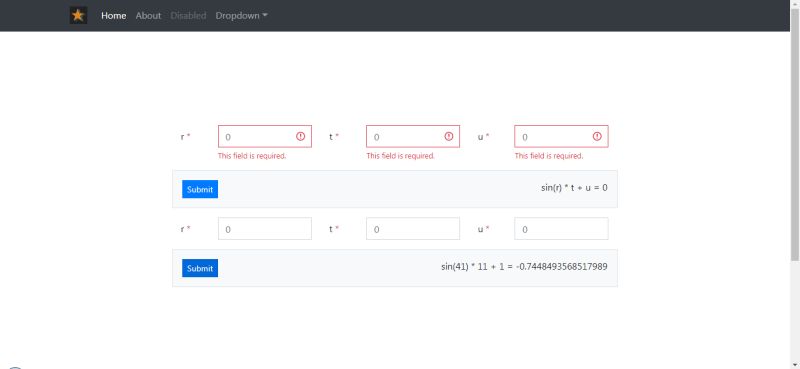The image size is (800, 369).
Task: Click the result '-0.7448493568517989' formula text
Action: [x=524, y=266]
